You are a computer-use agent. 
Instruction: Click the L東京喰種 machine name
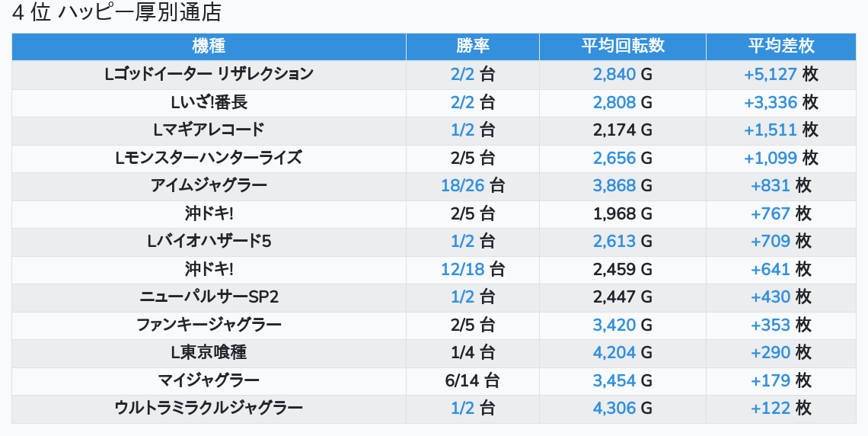[209, 352]
